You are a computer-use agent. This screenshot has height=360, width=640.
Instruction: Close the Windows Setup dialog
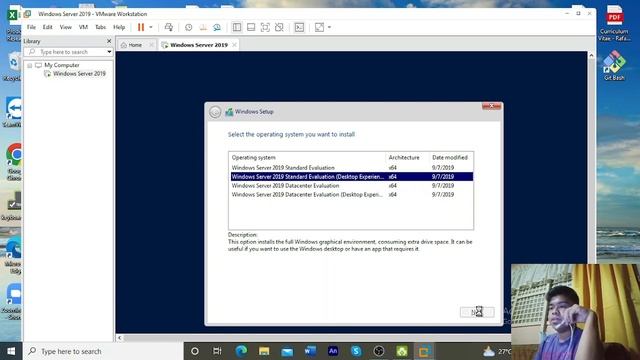491,106
